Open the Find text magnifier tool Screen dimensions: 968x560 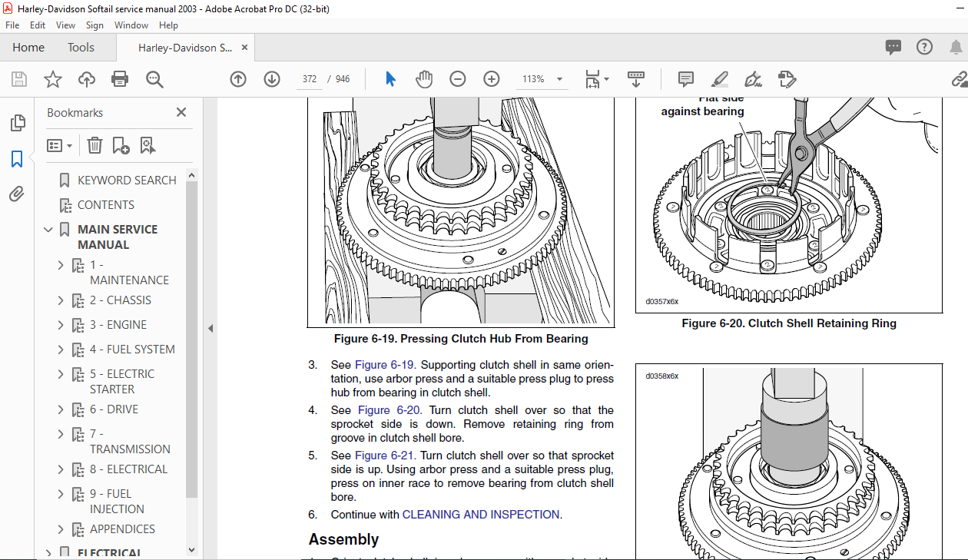point(154,79)
